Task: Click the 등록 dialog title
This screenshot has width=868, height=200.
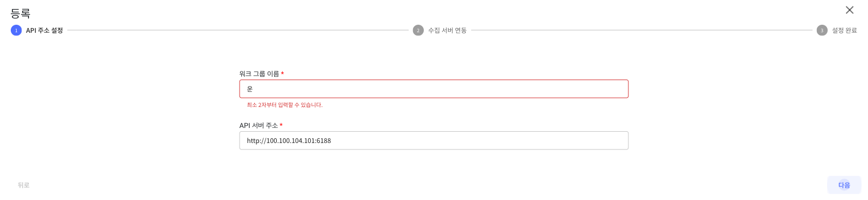Action: tap(20, 13)
